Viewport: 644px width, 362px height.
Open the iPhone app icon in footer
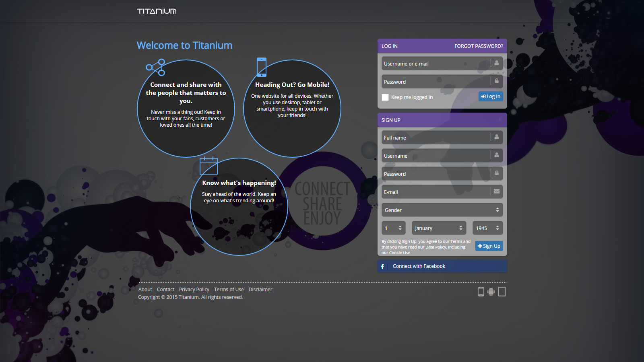click(x=481, y=292)
